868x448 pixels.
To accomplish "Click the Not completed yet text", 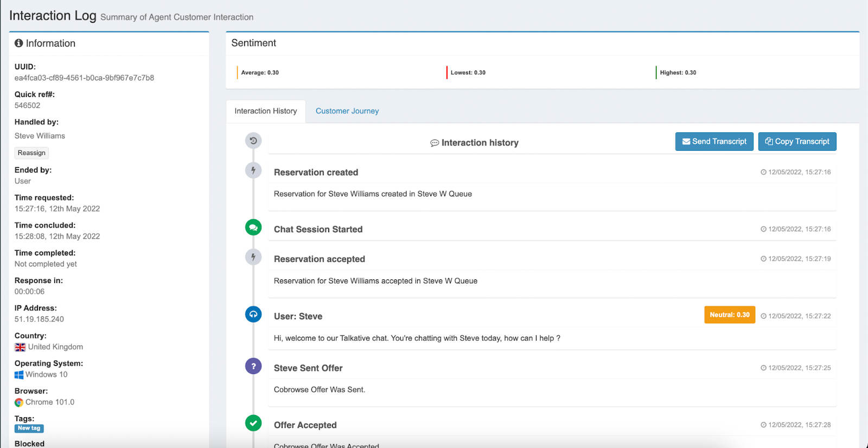I will (46, 264).
